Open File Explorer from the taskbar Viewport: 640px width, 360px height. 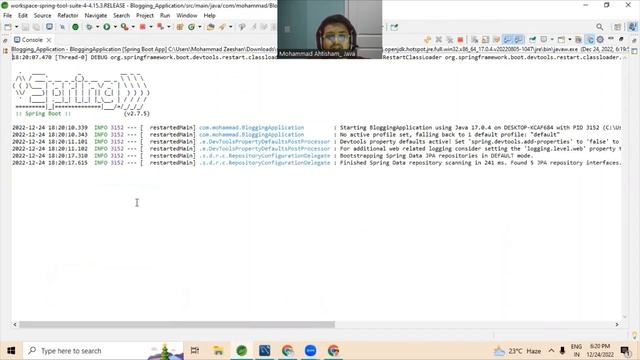click(218, 351)
